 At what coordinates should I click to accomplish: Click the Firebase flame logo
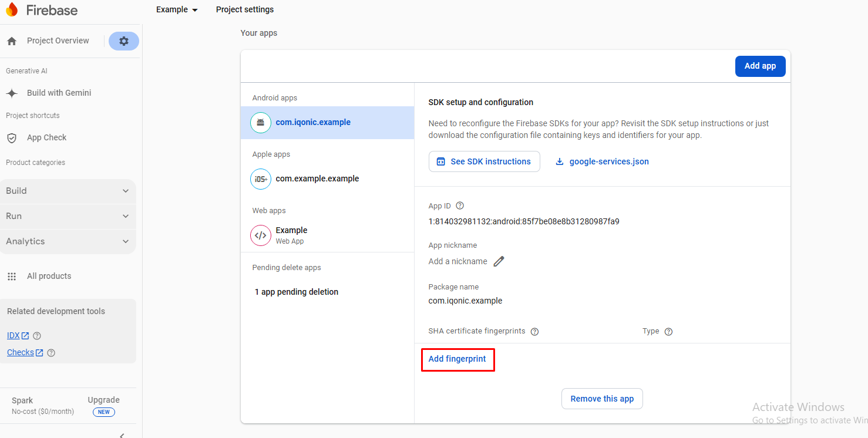[x=12, y=10]
